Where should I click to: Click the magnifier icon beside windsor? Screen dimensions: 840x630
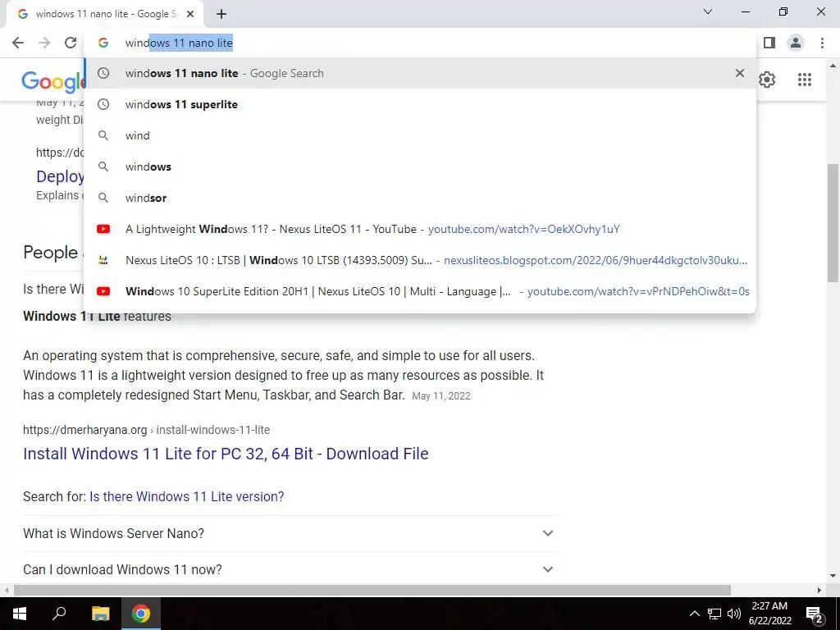tap(103, 198)
